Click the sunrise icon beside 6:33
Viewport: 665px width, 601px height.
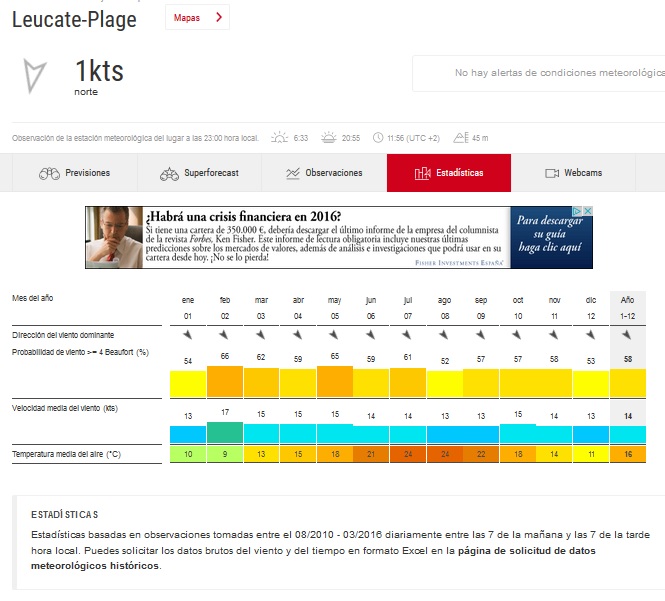tap(279, 138)
